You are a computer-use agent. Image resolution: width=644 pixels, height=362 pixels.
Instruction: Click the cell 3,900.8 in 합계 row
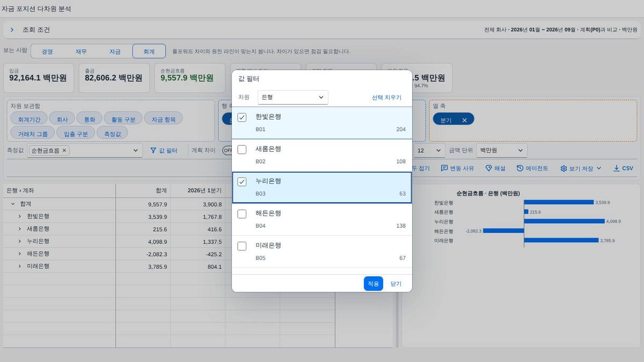(x=197, y=204)
